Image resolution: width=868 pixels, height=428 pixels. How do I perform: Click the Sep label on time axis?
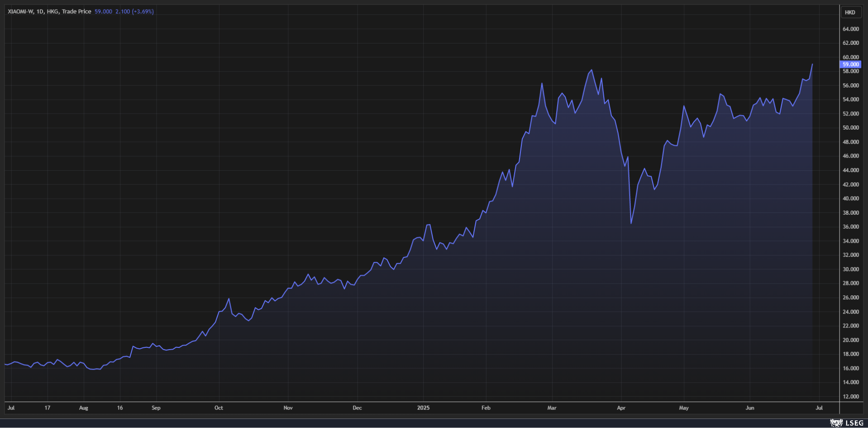tap(156, 408)
